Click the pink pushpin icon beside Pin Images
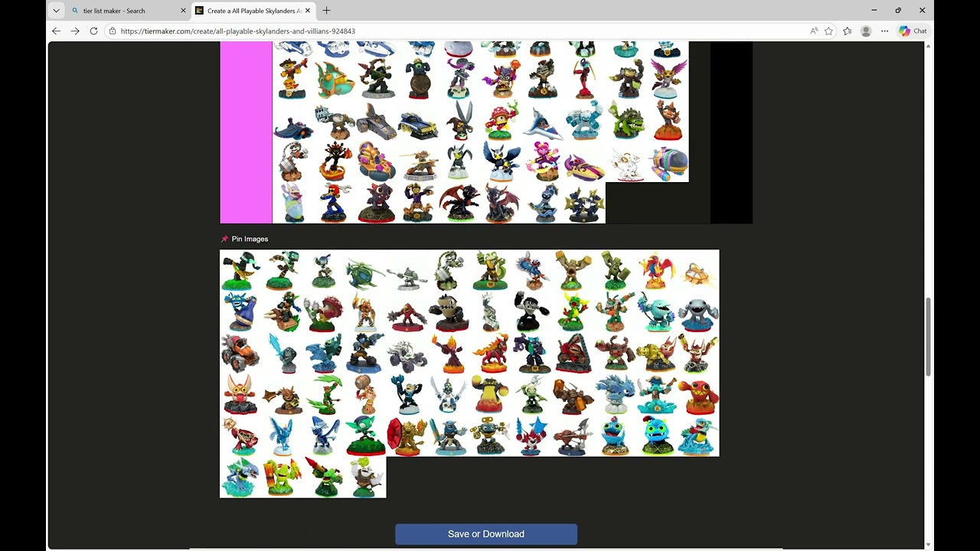980x551 pixels. click(224, 239)
